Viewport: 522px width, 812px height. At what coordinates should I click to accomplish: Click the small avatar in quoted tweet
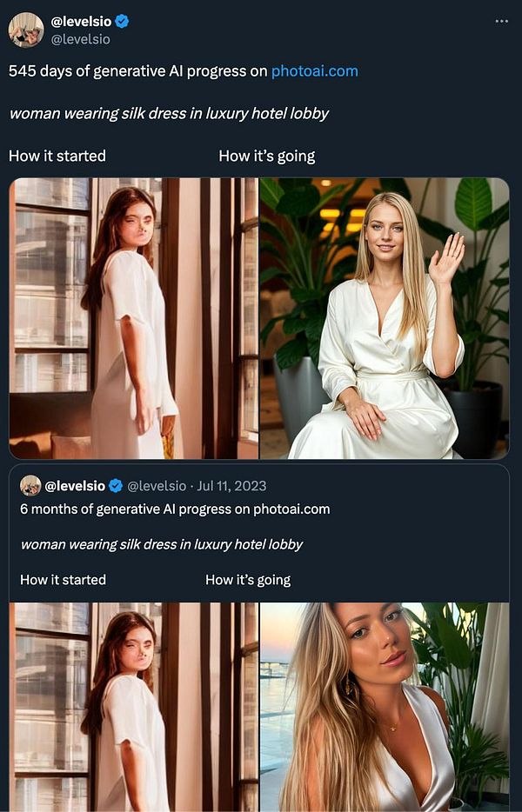(30, 485)
